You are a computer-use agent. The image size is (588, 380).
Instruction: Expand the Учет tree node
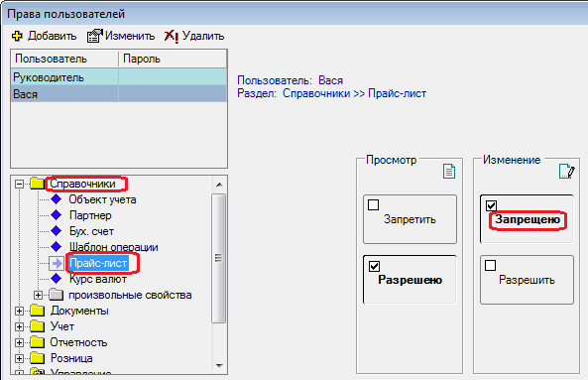(19, 326)
